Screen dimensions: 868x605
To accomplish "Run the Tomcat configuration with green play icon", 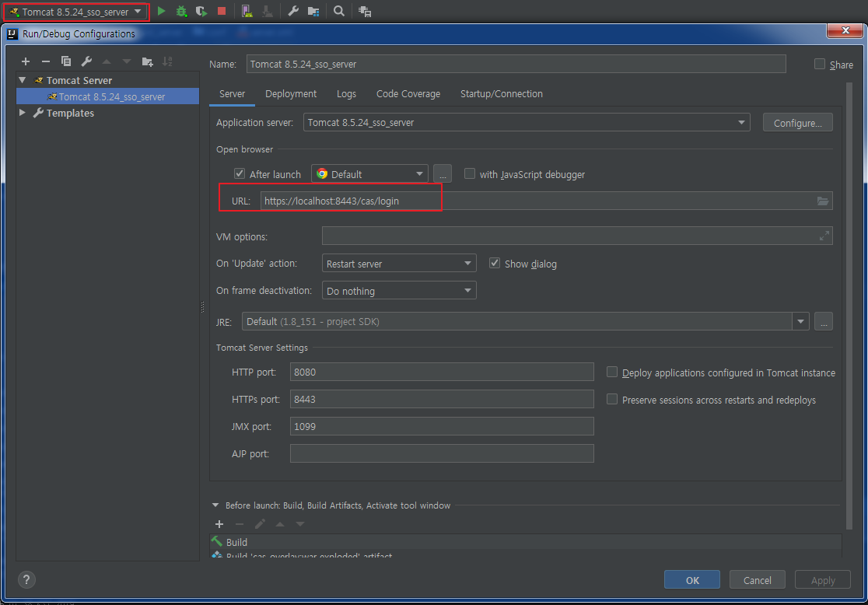I will pos(161,11).
